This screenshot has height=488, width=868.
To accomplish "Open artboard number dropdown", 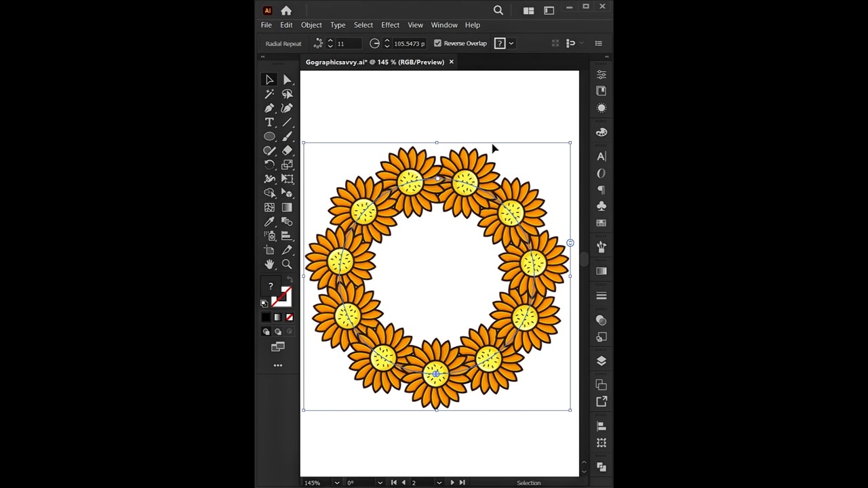I will pyautogui.click(x=439, y=483).
